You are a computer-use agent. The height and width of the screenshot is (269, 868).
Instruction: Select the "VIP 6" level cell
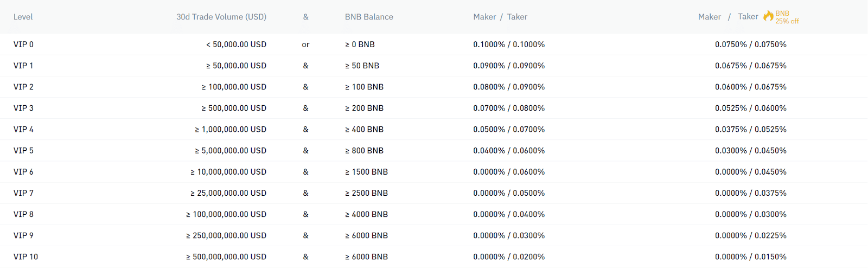[x=23, y=171]
